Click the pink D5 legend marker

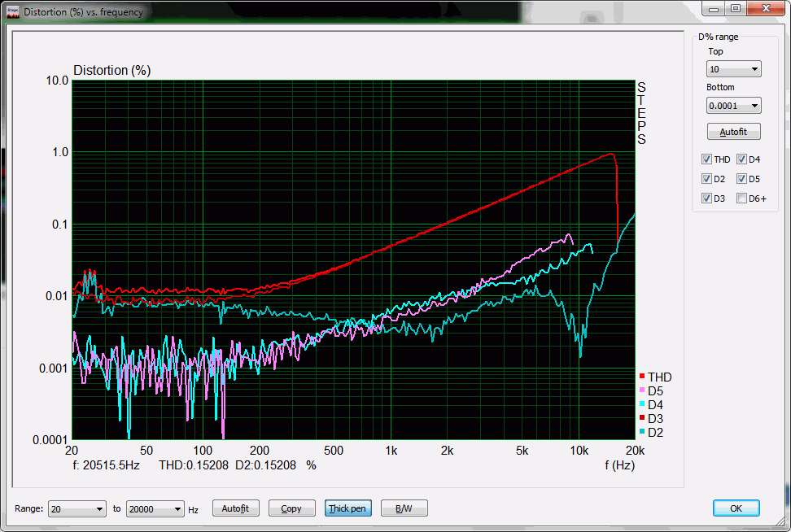point(642,390)
